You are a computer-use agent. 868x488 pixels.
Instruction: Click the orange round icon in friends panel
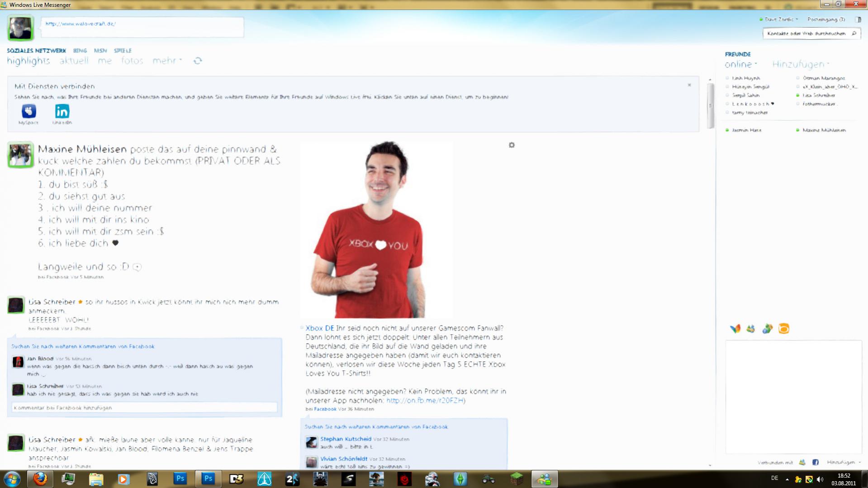pos(784,329)
